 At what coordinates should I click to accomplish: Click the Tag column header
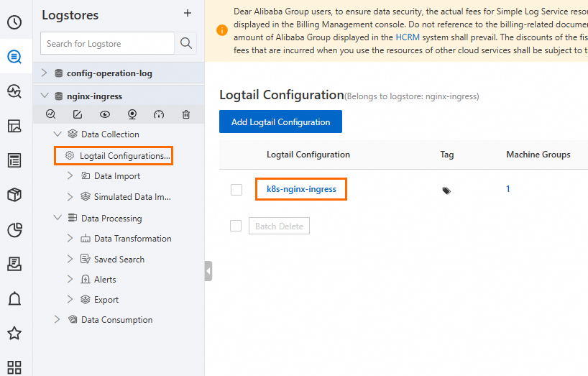coord(447,155)
